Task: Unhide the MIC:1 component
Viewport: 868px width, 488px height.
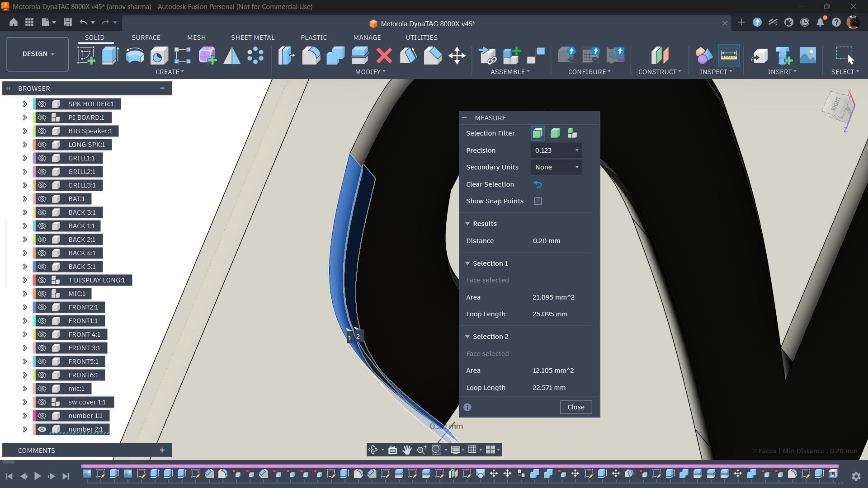Action: pos(42,294)
